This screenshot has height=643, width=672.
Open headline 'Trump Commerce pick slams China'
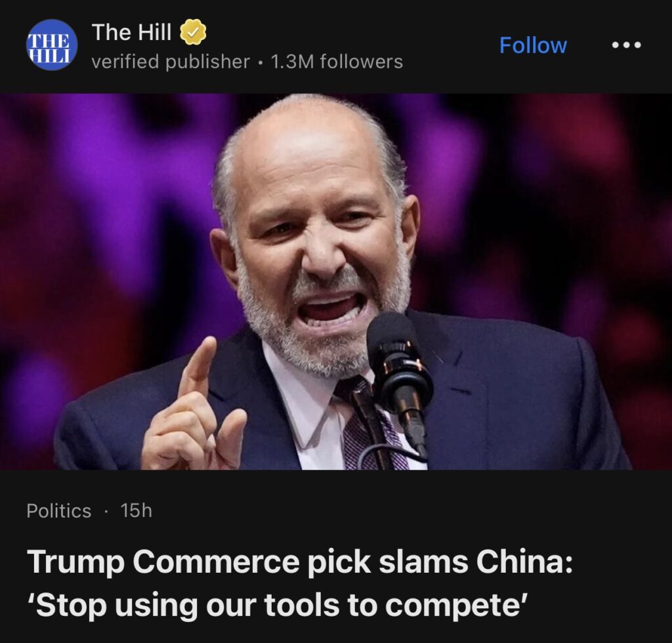click(299, 561)
